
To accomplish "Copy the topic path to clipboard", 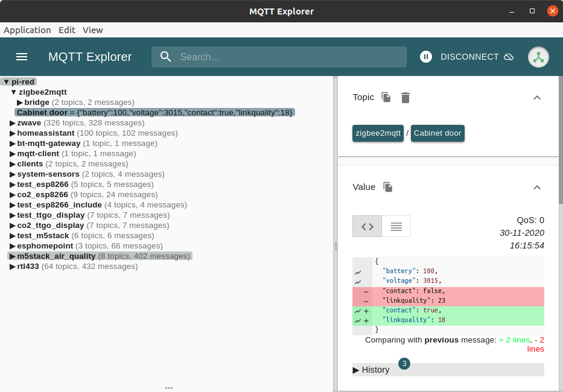I will (386, 97).
